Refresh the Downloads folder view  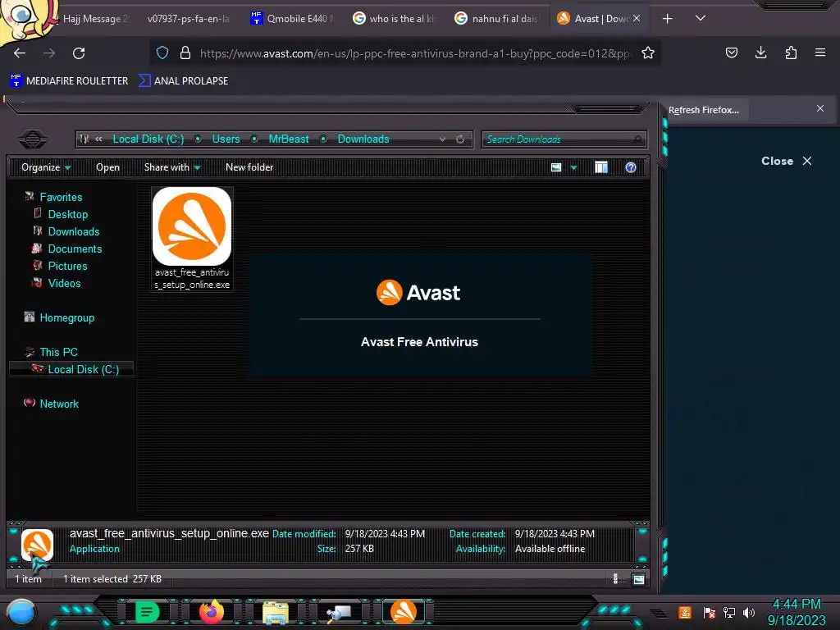(x=460, y=139)
